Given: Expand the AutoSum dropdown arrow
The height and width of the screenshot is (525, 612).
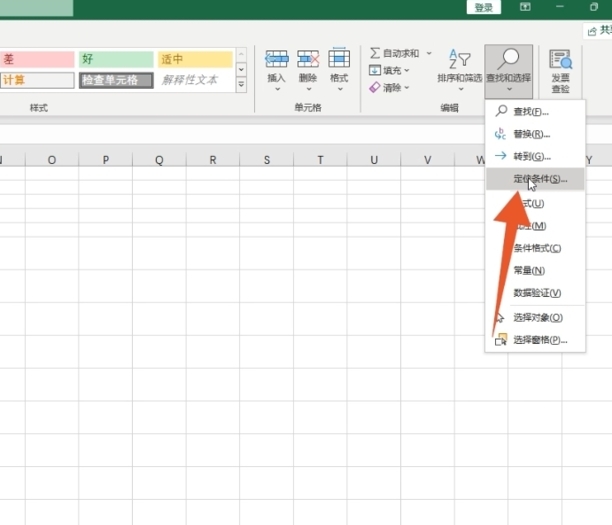Looking at the screenshot, I should 429,53.
